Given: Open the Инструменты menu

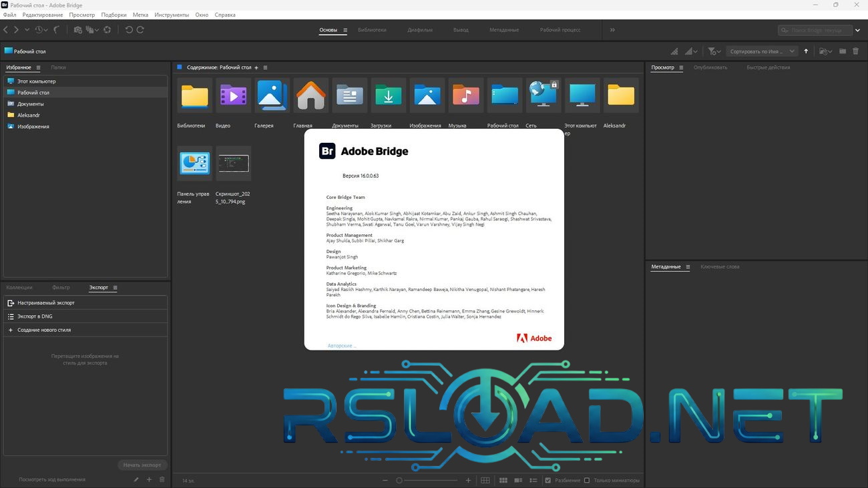Looking at the screenshot, I should pos(172,15).
